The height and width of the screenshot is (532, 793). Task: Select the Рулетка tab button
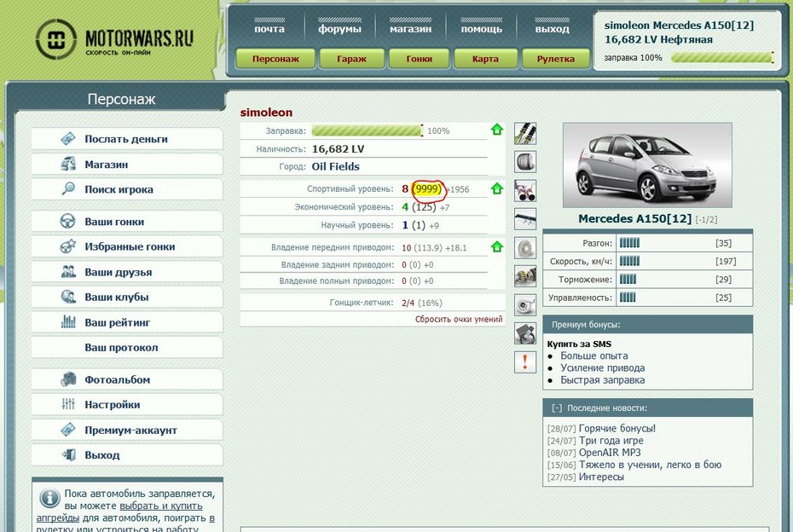(x=555, y=59)
